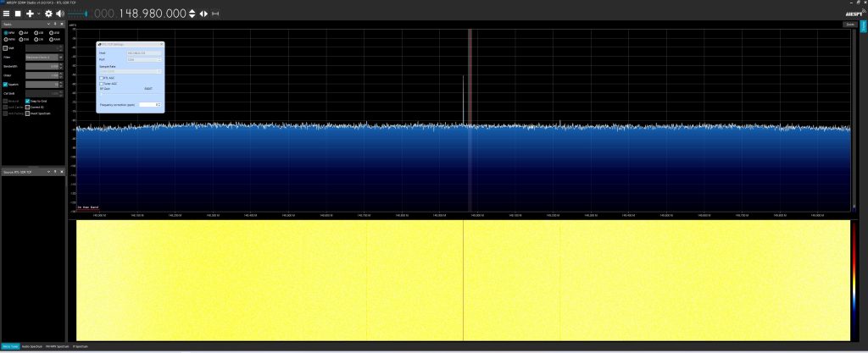This screenshot has height=353, width=868.
Task: Stop the radio with the square button
Action: click(18, 14)
